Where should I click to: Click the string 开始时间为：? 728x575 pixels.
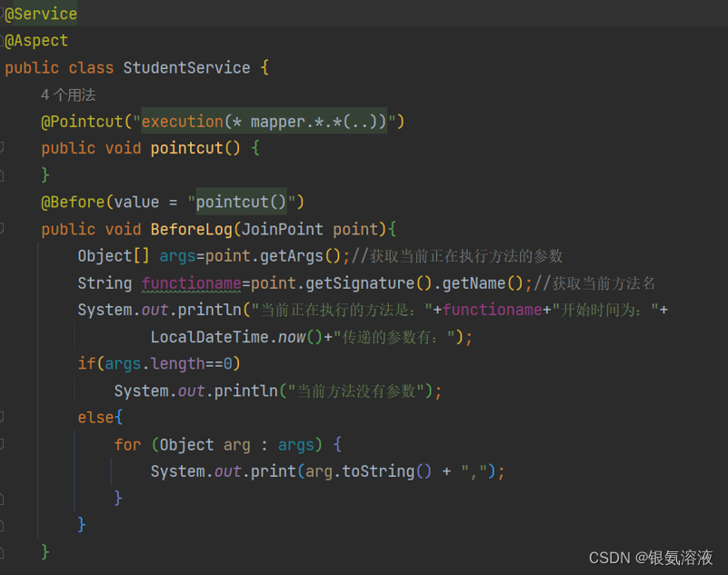pos(605,310)
